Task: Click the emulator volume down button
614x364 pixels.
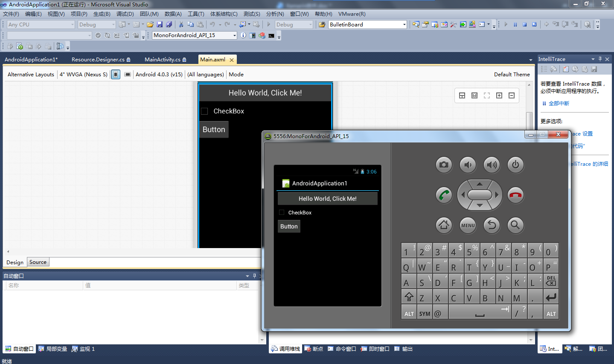Action: click(x=468, y=165)
